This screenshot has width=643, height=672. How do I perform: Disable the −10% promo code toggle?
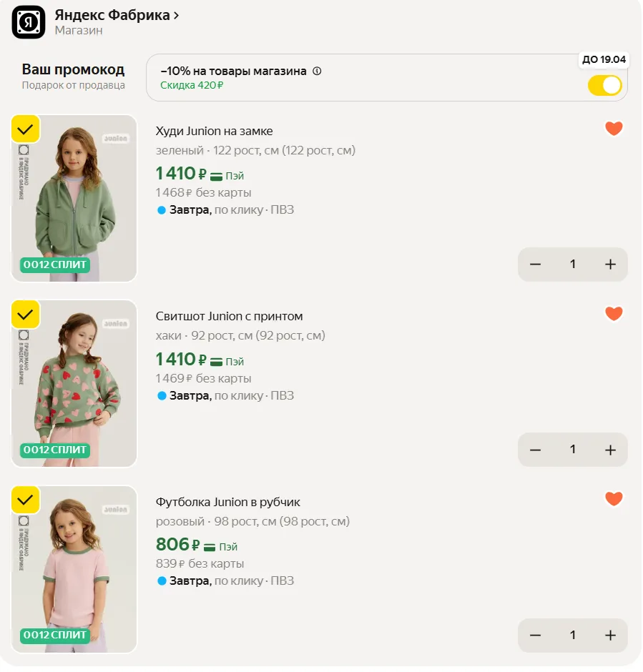605,86
